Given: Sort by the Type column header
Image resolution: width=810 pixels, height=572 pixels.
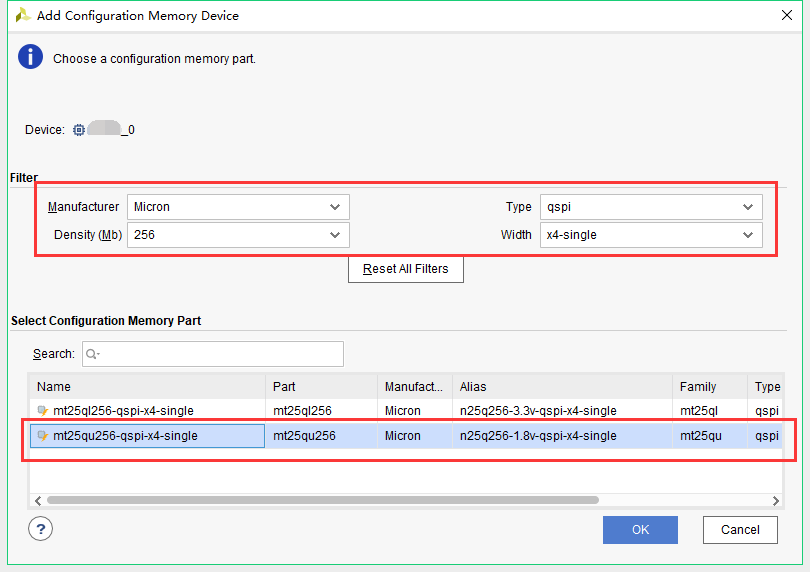Looking at the screenshot, I should [x=765, y=387].
